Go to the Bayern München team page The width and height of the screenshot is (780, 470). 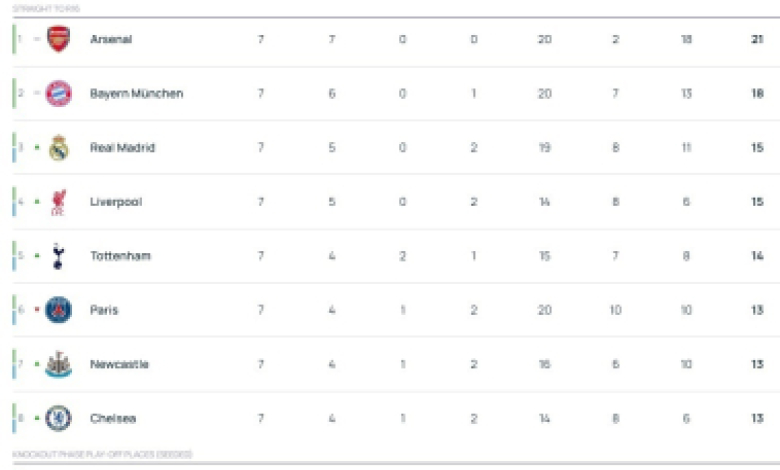point(136,94)
